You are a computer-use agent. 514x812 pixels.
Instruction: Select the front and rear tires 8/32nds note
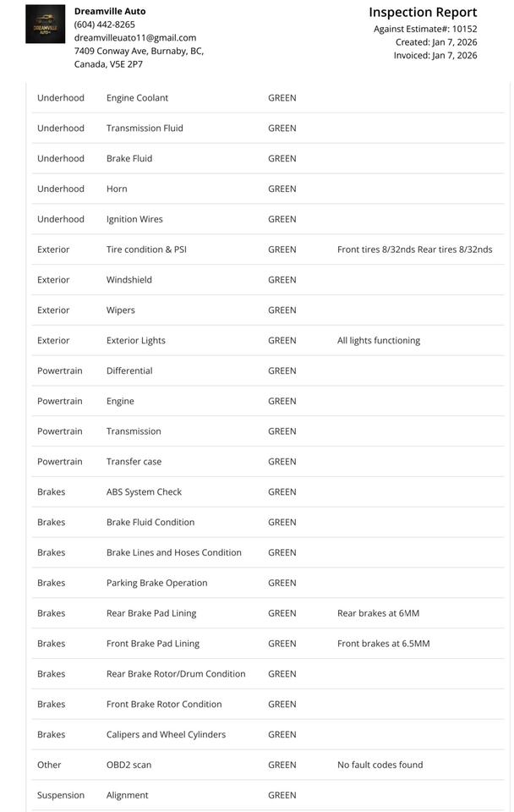tap(414, 250)
